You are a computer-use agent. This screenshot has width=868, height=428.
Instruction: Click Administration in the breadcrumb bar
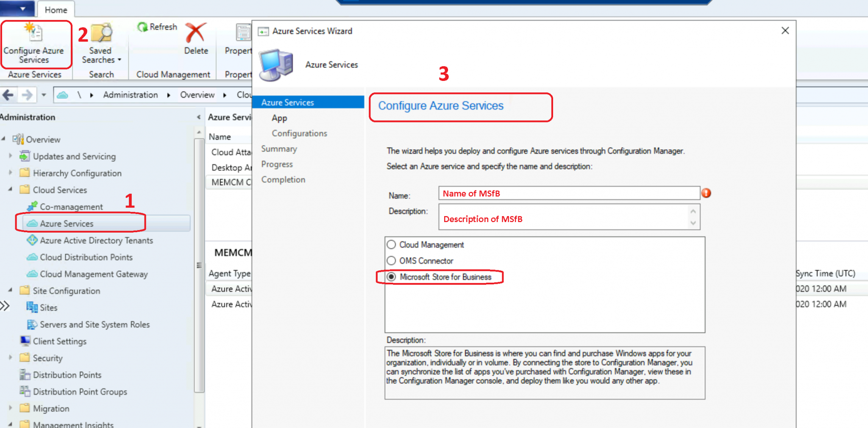pyautogui.click(x=130, y=94)
